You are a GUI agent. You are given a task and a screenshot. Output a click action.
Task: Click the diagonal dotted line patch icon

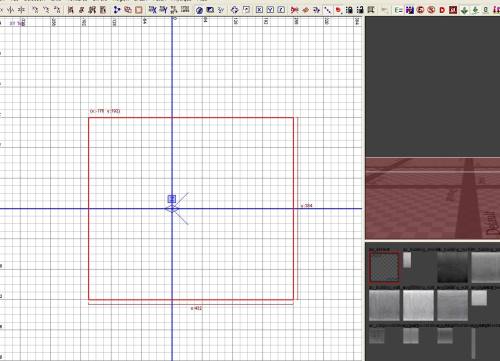coord(327,10)
